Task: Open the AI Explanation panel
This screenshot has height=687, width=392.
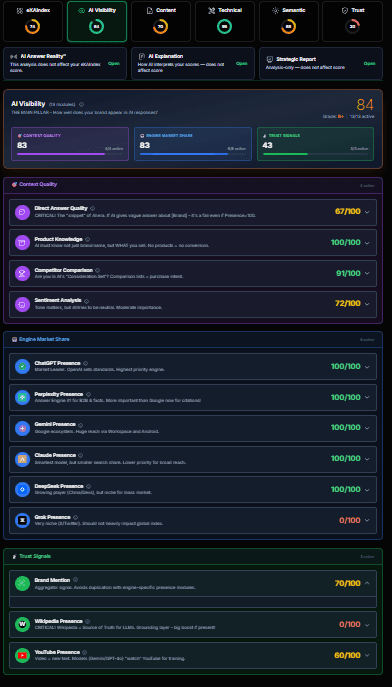Action: click(x=193, y=64)
